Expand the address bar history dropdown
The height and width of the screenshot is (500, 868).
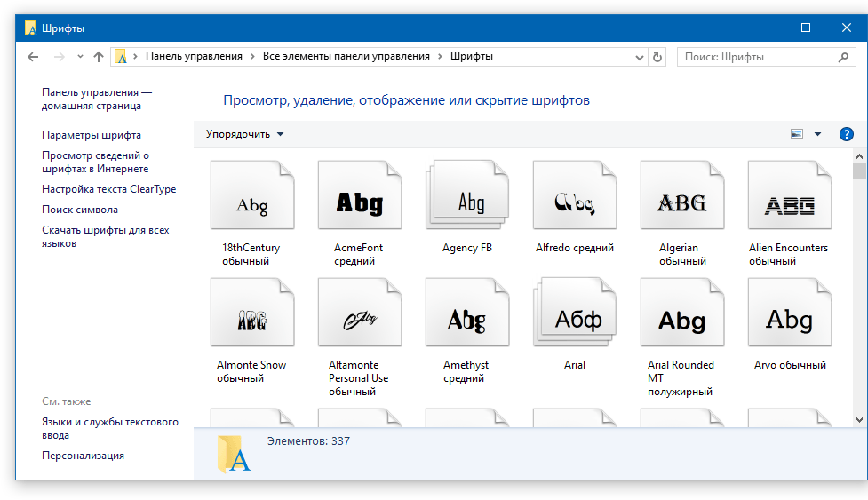[639, 57]
